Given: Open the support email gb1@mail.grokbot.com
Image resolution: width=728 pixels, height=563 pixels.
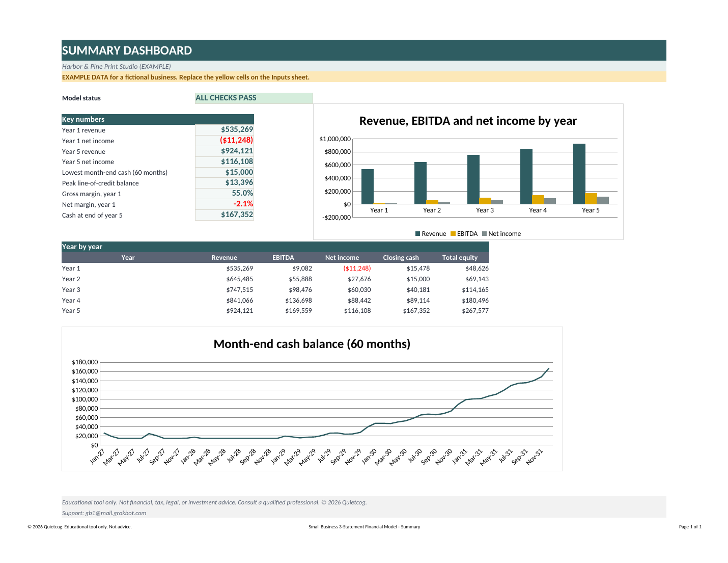Looking at the screenshot, I should click(x=116, y=513).
